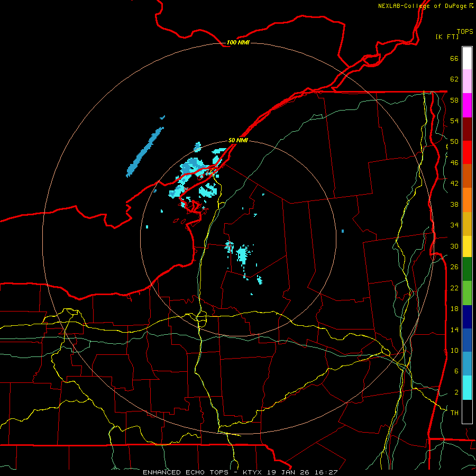Click the "KTYX" radar site identifier
The image size is (476, 476).
pos(253,472)
